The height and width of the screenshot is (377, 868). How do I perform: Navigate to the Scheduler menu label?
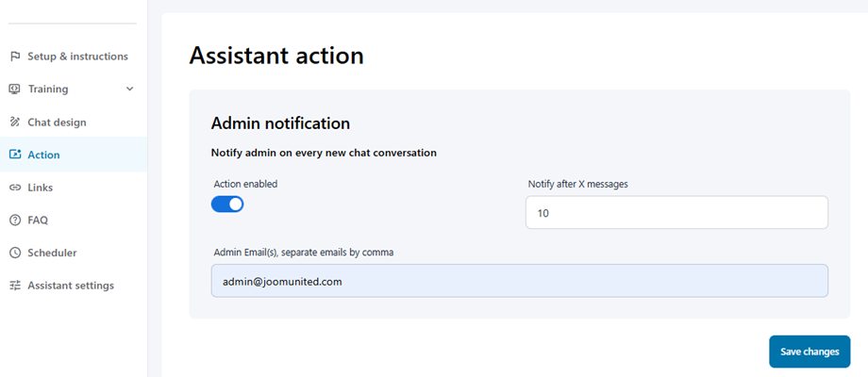(x=52, y=253)
